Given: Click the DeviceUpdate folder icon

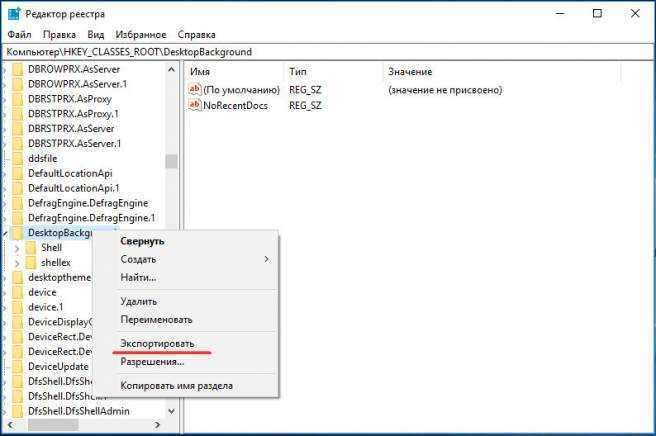Looking at the screenshot, I should point(18,367).
